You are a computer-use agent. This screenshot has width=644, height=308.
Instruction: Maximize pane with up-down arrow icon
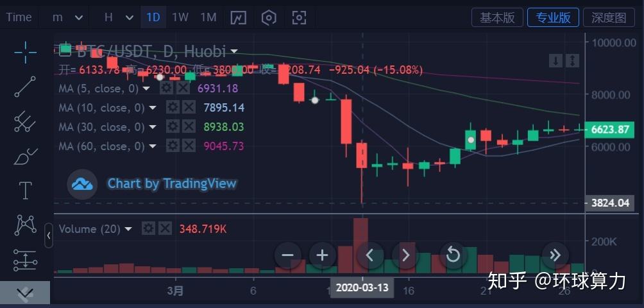click(x=573, y=61)
